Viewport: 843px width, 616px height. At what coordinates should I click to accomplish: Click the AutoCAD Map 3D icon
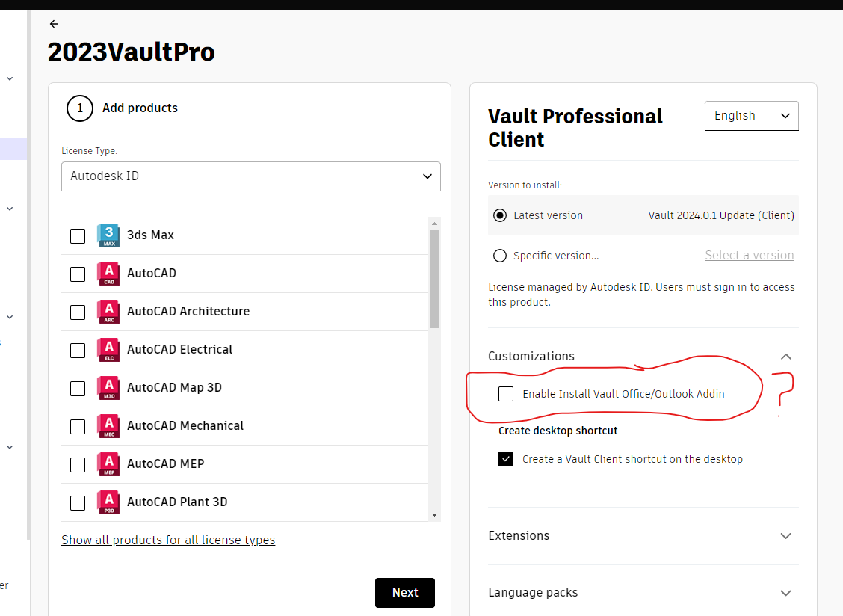click(108, 387)
